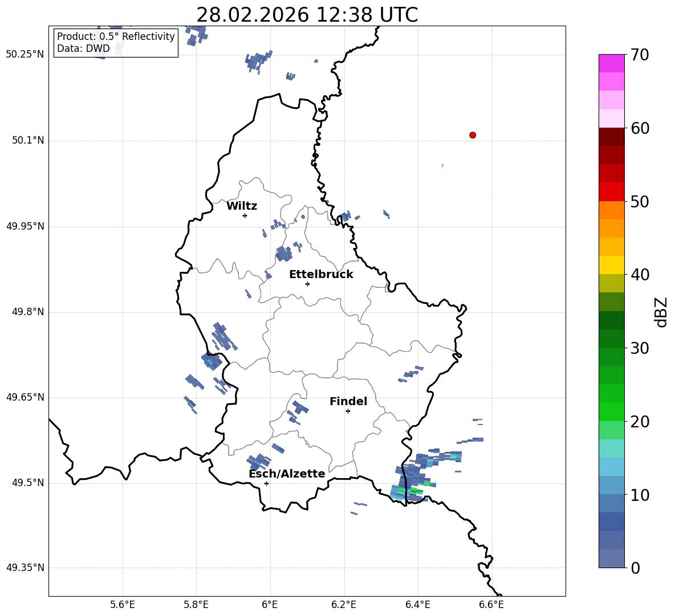This screenshot has width=675, height=616.
Task: Click the 6.6°E longitude label
Action: point(491,605)
